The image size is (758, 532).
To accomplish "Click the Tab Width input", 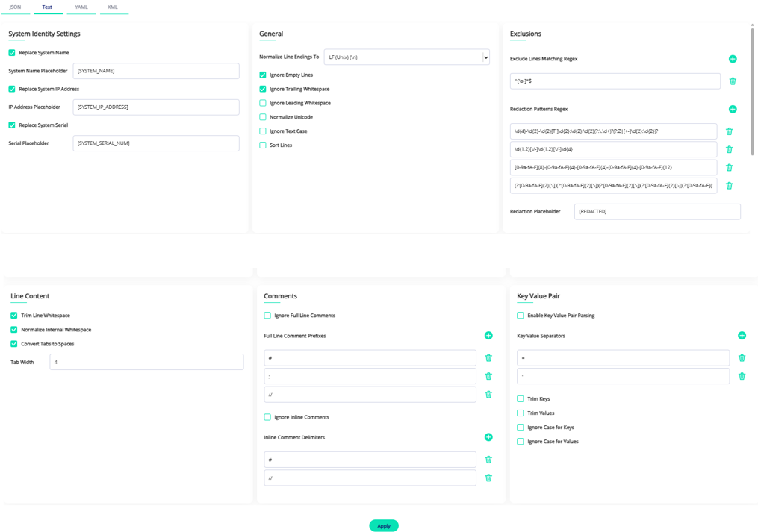I will tap(146, 363).
